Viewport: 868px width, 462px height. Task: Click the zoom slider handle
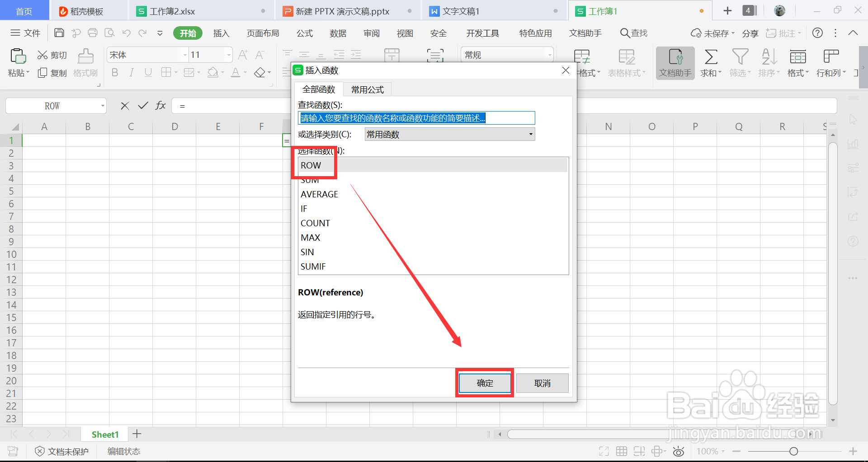793,451
